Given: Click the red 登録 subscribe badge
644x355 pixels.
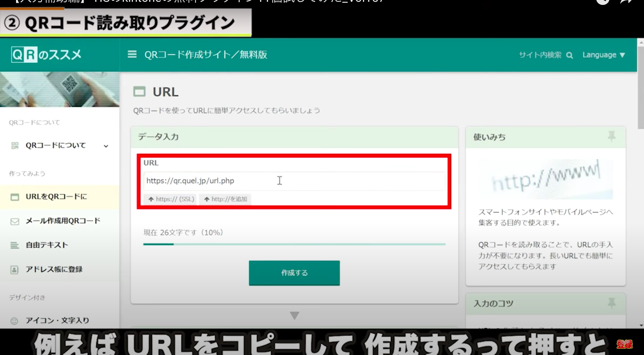Looking at the screenshot, I should (624, 344).
